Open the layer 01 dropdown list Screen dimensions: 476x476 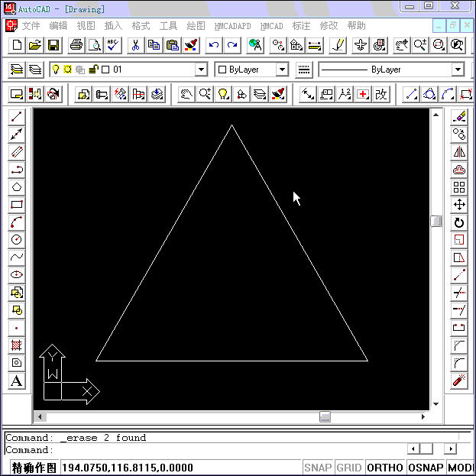(x=201, y=70)
